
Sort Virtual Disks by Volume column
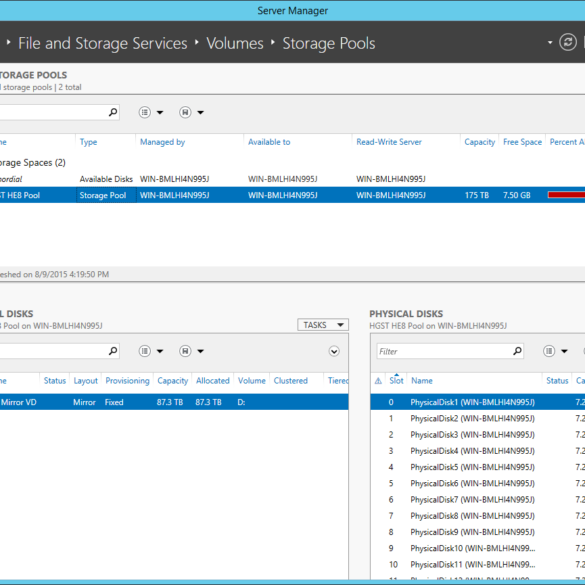(x=251, y=381)
